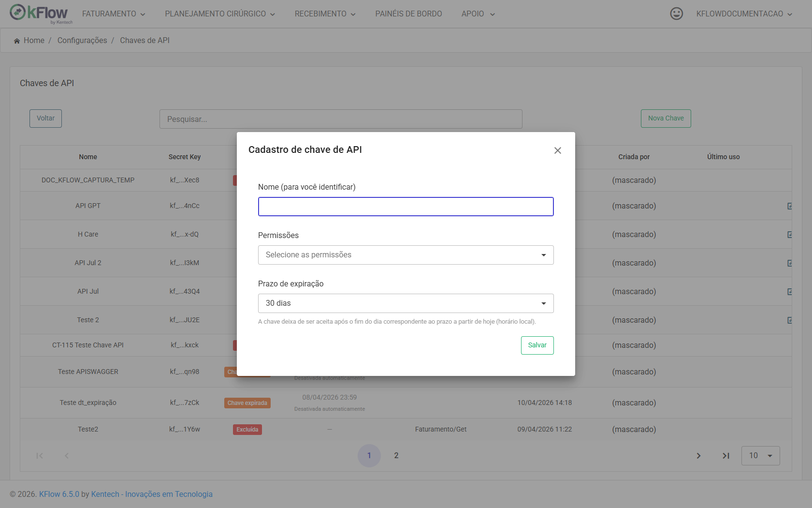Click the Salvar button
Screen dimensions: 812x508
click(537, 345)
